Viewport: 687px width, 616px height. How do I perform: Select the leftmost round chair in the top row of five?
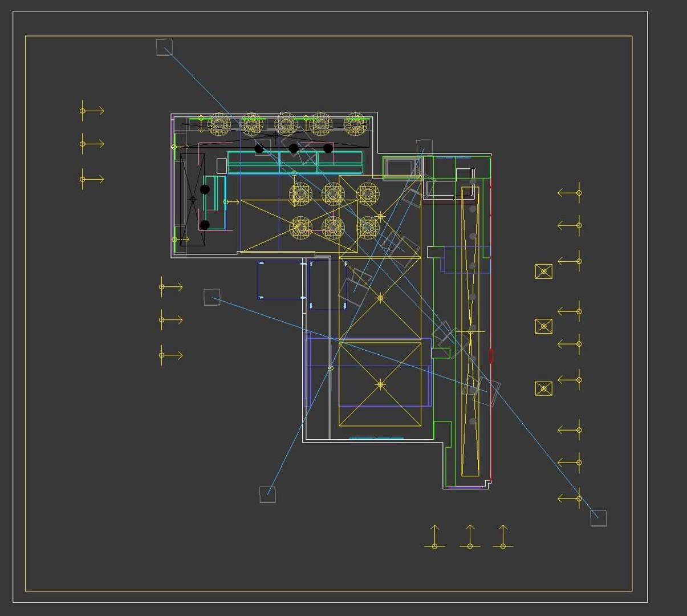tap(219, 124)
